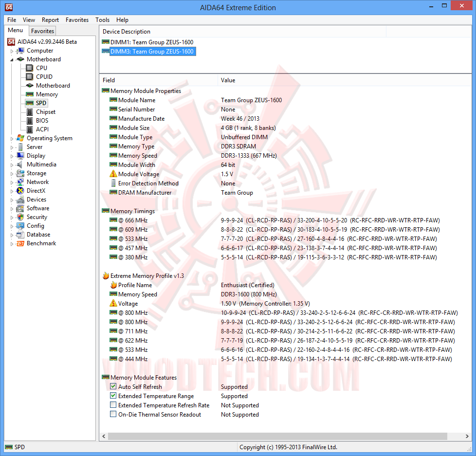This screenshot has width=476, height=456.
Task: Open the View menu
Action: (x=29, y=20)
